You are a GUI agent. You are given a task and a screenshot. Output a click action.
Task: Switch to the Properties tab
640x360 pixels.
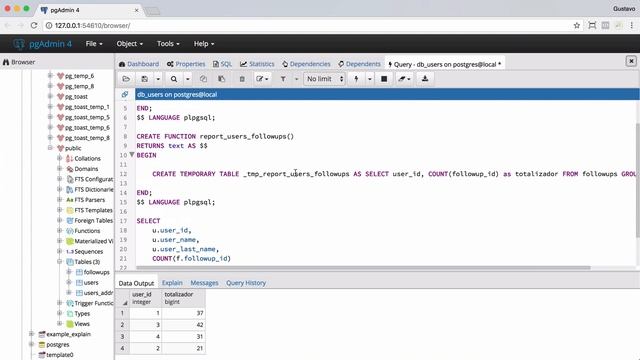click(x=186, y=64)
